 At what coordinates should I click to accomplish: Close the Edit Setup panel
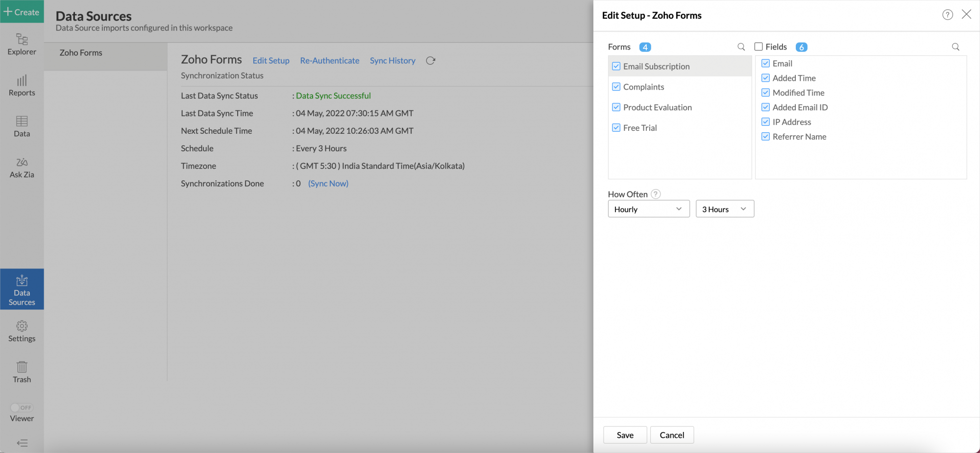point(966,14)
